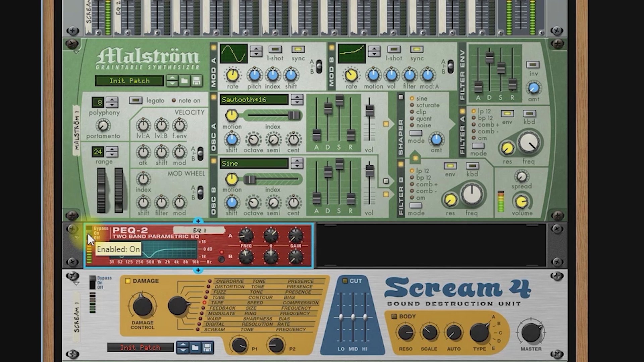Toggle Oscillator B on/off button
Image resolution: width=644 pixels, height=362 pixels.
click(213, 161)
